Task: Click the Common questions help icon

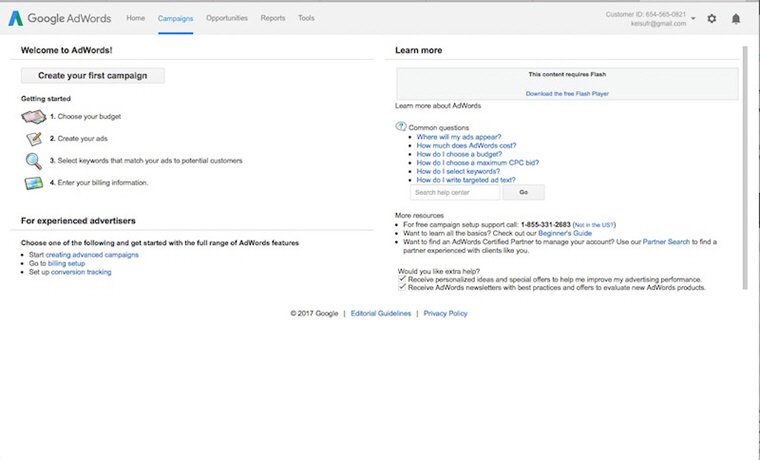Action: pos(401,127)
